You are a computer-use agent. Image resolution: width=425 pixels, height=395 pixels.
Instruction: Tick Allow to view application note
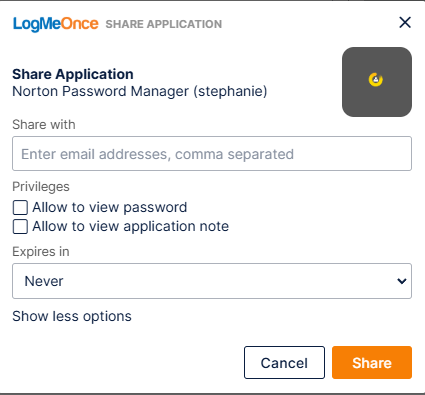click(x=20, y=226)
